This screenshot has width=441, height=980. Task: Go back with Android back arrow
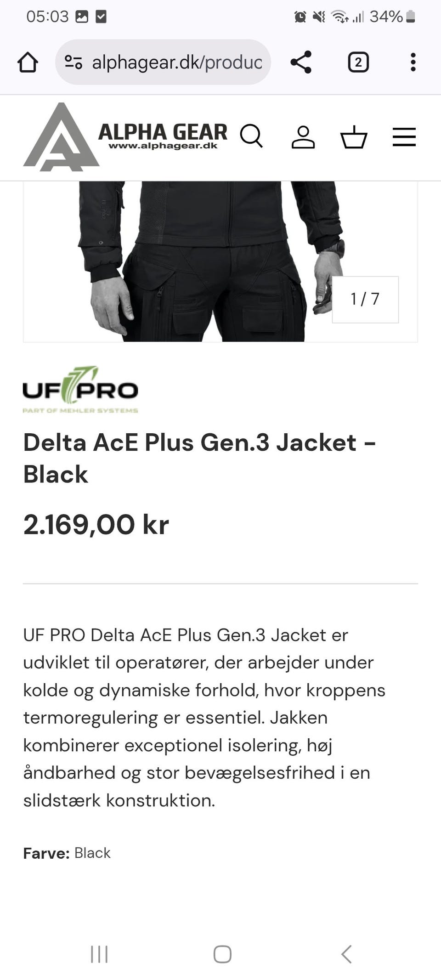346,954
